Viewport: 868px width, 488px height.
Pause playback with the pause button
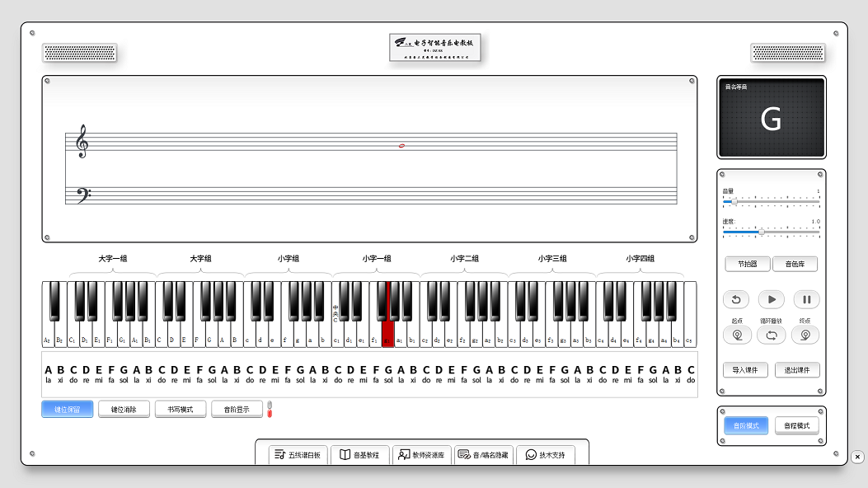pyautogui.click(x=806, y=299)
